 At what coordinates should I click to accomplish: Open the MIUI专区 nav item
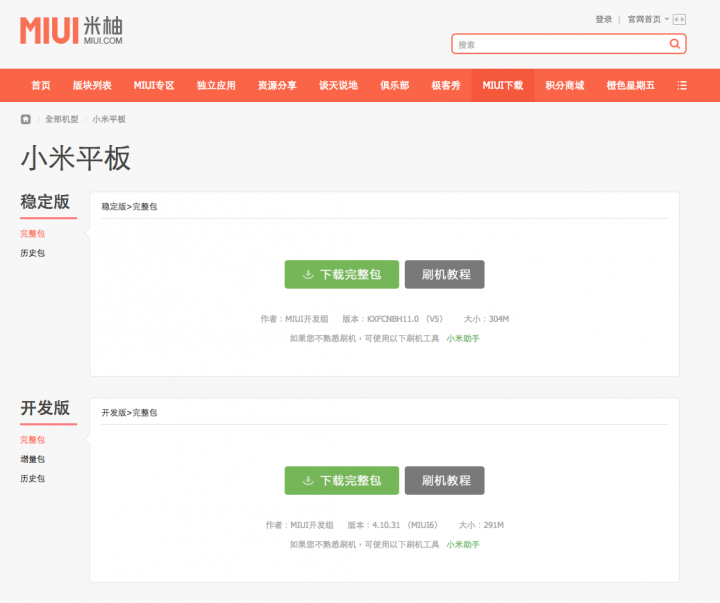pyautogui.click(x=154, y=85)
